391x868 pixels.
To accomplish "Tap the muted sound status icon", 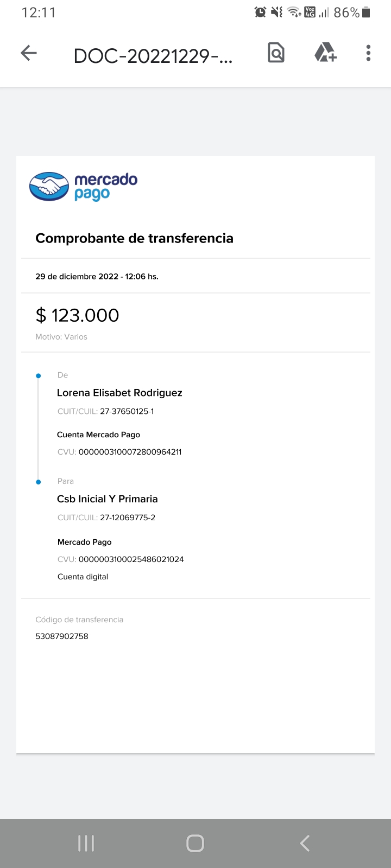I will tap(277, 12).
